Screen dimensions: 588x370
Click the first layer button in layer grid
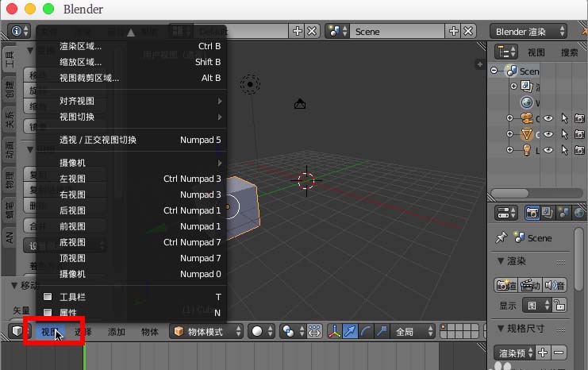coord(444,328)
